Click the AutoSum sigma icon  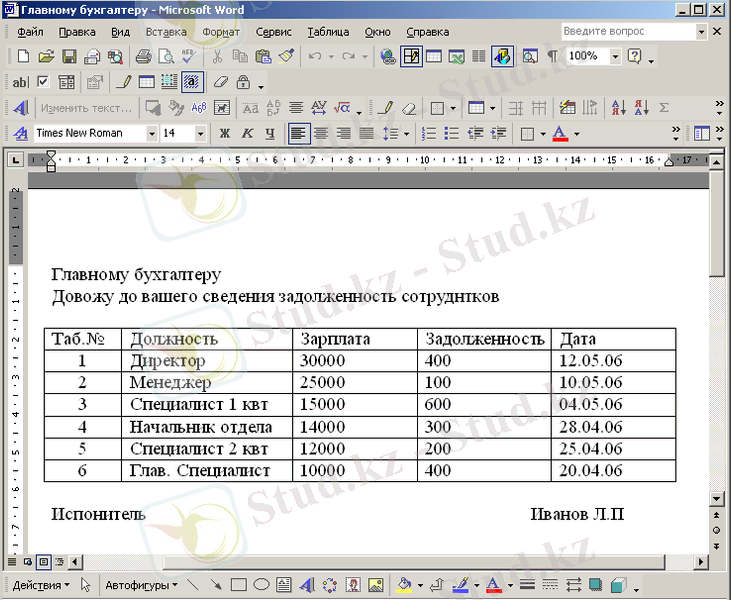pyautogui.click(x=664, y=108)
